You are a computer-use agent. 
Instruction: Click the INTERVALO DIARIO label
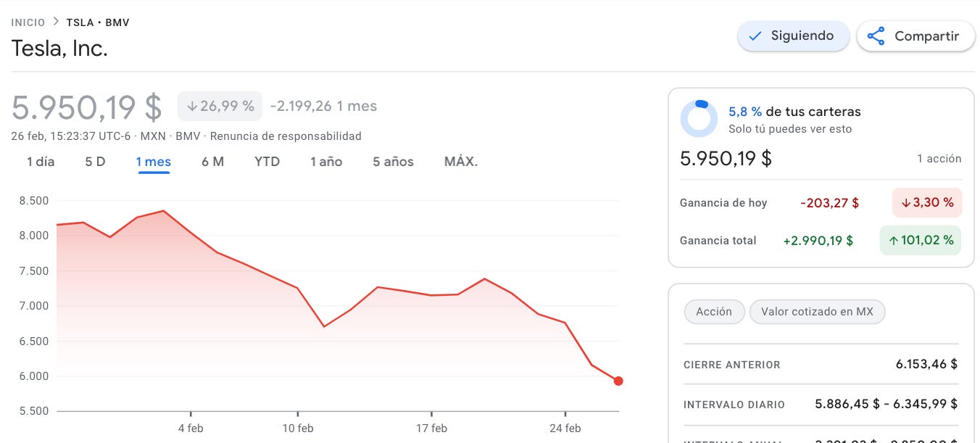pos(734,405)
